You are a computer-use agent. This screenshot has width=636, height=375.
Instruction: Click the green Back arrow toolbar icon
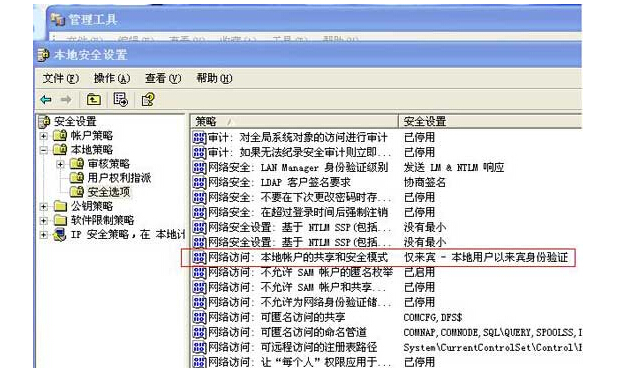(46, 99)
